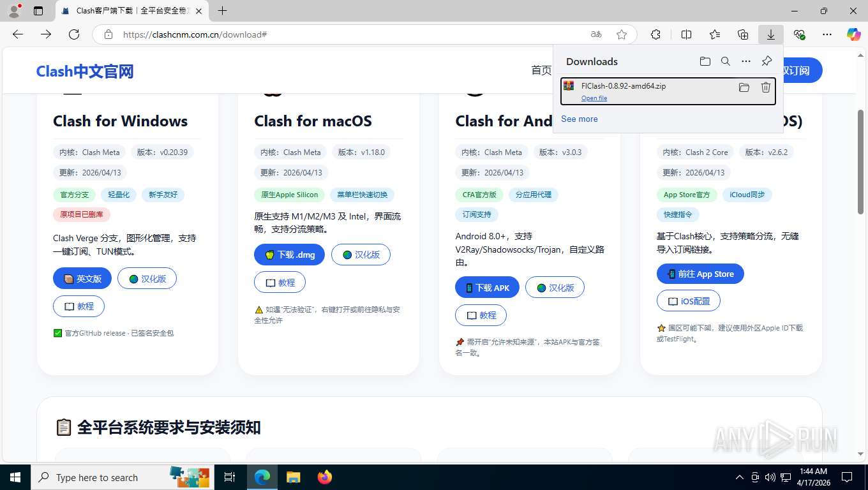Click the Forward navigation arrow
This screenshot has width=868, height=490.
point(46,34)
